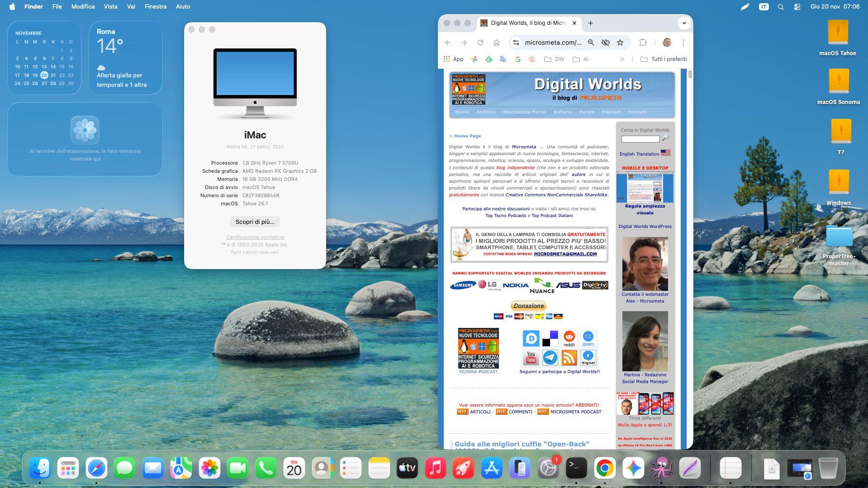Open the English Translation link
The image size is (868, 488).
(639, 154)
